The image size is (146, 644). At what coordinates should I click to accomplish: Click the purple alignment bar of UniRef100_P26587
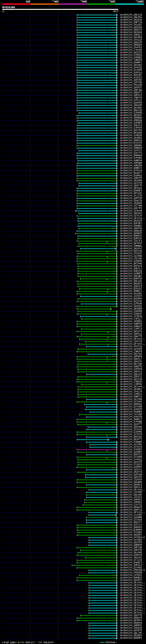(97, 450)
